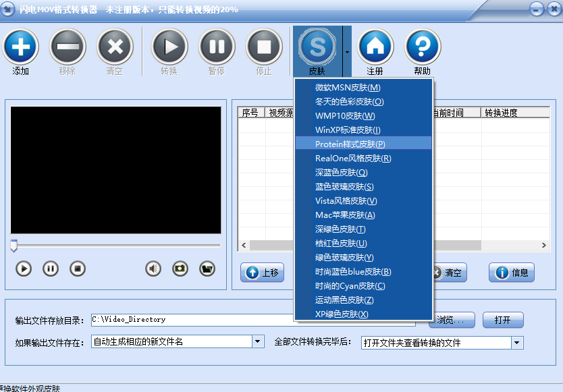Click the 上移 (move up) button

(262, 273)
